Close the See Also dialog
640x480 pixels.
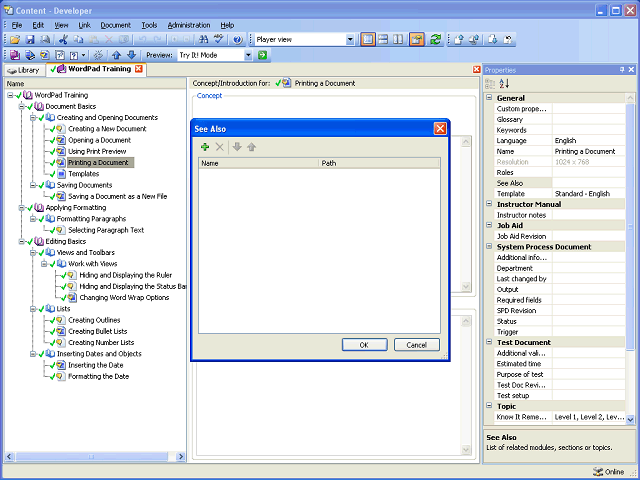[440, 129]
